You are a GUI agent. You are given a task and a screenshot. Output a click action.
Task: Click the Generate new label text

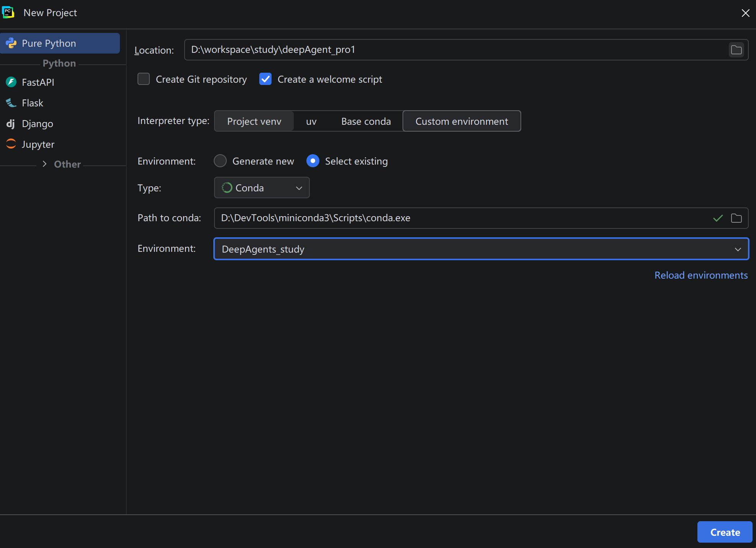(263, 161)
